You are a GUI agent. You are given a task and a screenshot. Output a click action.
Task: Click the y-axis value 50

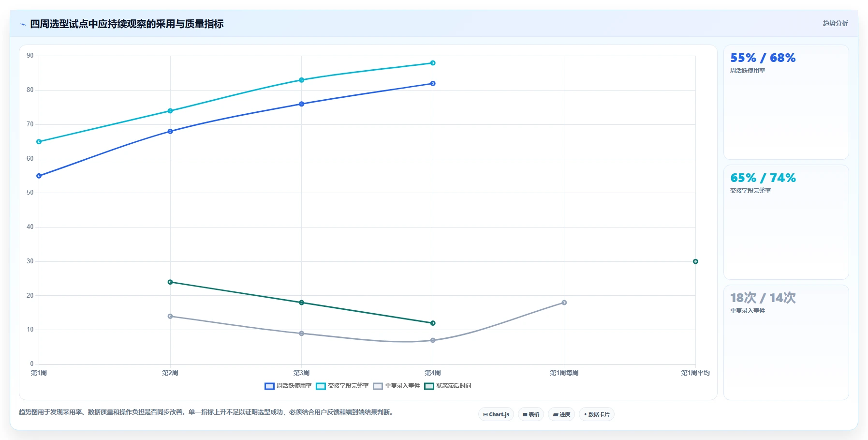[30, 193]
